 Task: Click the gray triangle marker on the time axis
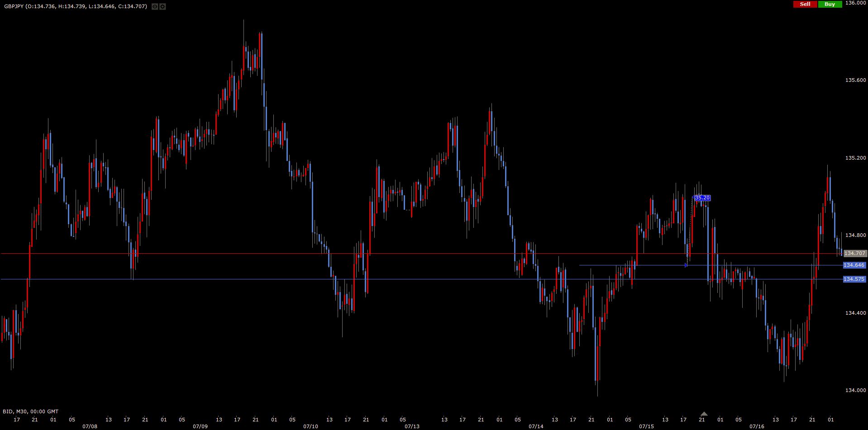[704, 414]
